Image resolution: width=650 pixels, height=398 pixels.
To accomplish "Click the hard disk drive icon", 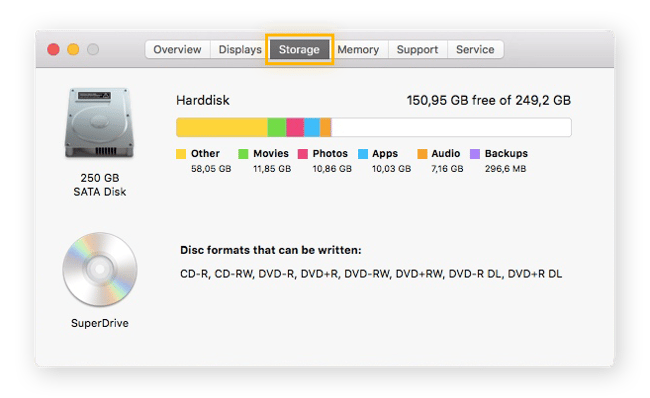I will click(x=99, y=123).
